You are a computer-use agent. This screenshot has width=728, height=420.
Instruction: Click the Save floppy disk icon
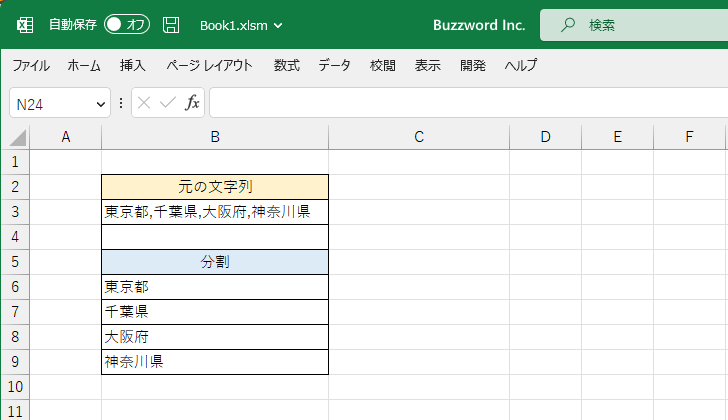click(171, 25)
